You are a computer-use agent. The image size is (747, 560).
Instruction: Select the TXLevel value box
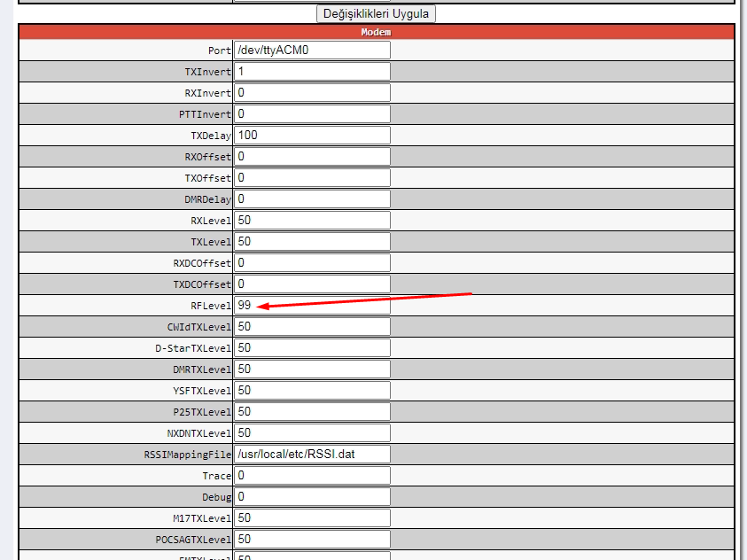(x=312, y=242)
